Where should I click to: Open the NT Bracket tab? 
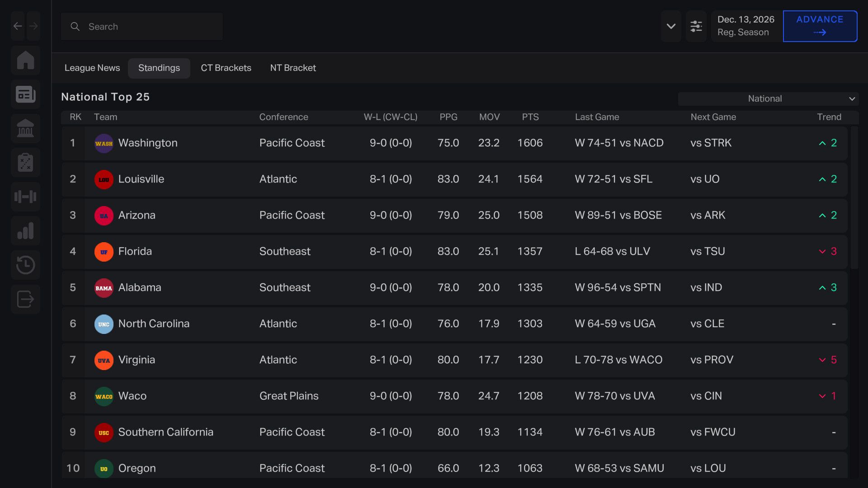(293, 68)
